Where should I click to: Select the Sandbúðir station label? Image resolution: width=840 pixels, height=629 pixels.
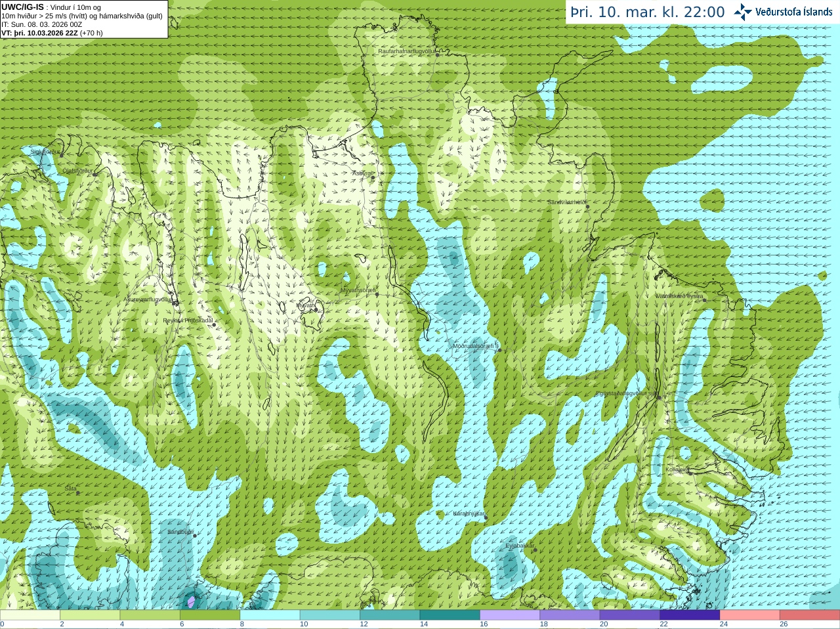click(180, 532)
